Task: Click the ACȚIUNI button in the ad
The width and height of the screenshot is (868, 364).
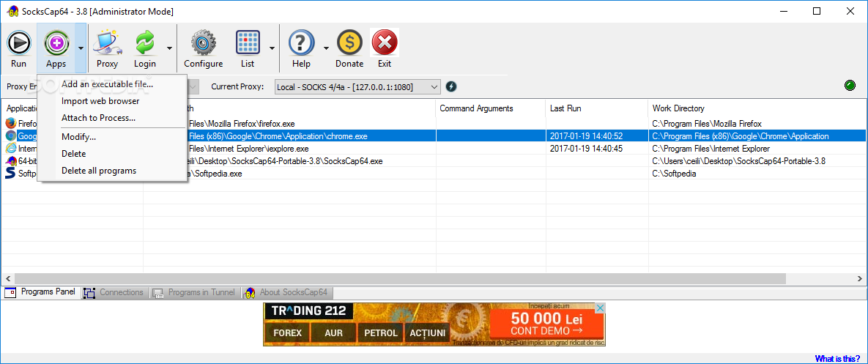Action: click(427, 333)
